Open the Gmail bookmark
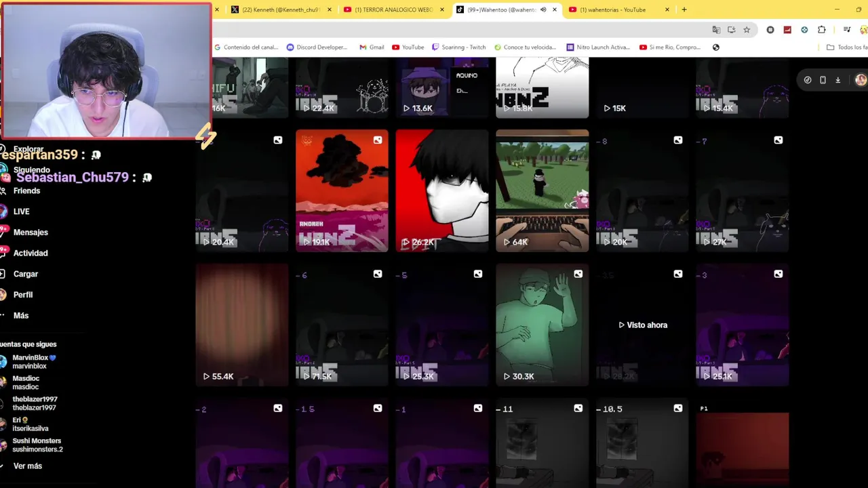Screen dimensions: 868x488 372,47
